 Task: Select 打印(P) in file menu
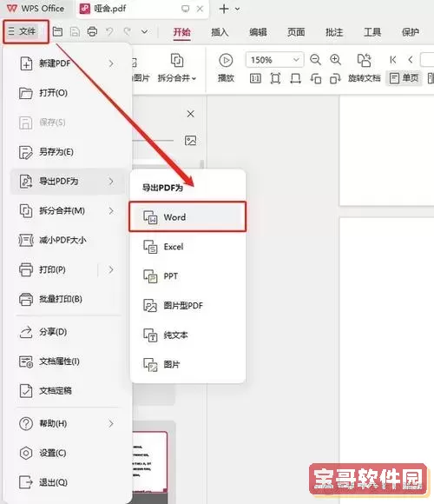68,269
